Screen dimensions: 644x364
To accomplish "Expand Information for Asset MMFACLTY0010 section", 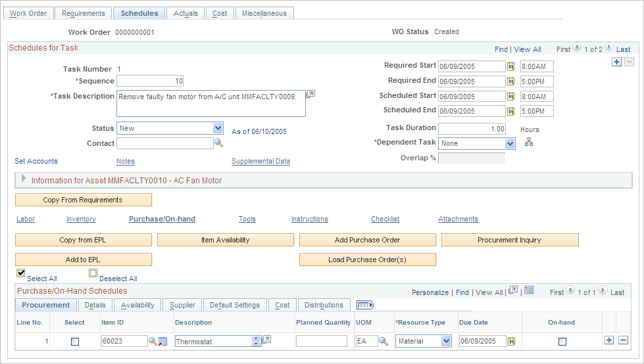I will pyautogui.click(x=24, y=179).
